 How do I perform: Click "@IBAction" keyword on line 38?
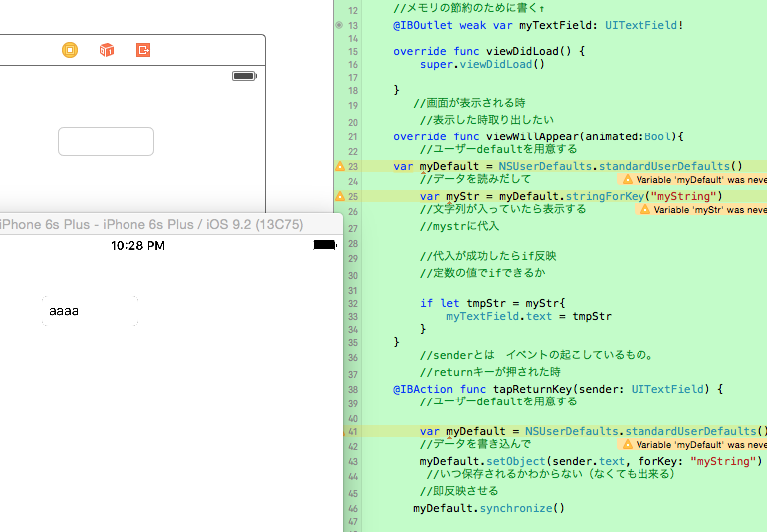[423, 389]
